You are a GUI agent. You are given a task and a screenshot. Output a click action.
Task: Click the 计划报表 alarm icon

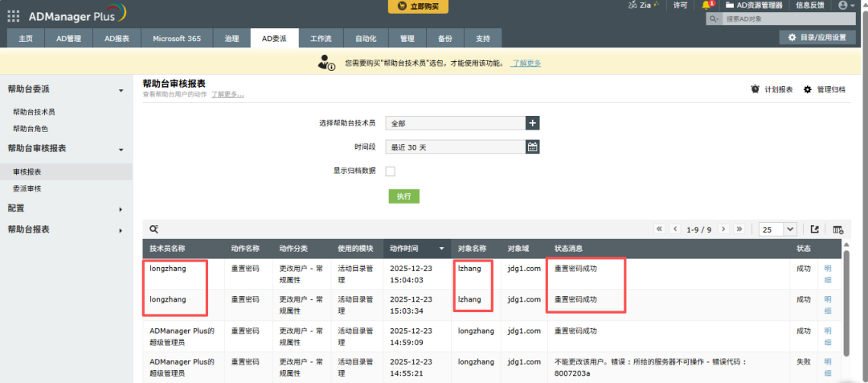click(755, 89)
